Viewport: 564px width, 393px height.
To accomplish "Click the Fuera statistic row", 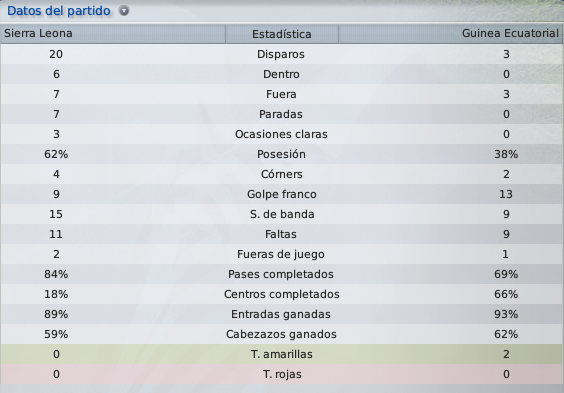I will pyautogui.click(x=282, y=94).
